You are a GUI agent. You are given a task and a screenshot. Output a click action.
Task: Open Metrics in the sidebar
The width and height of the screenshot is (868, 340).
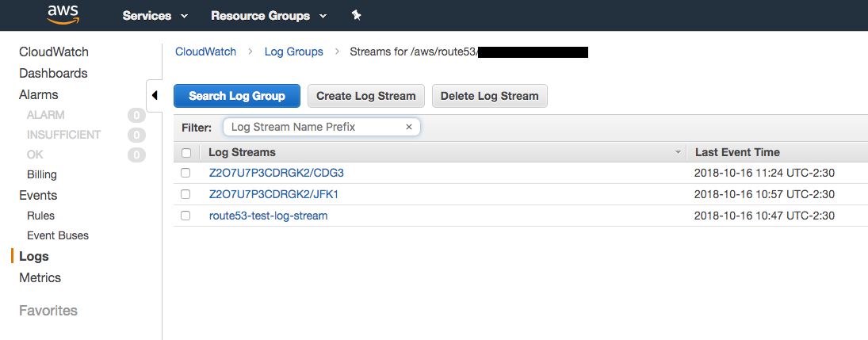click(40, 277)
